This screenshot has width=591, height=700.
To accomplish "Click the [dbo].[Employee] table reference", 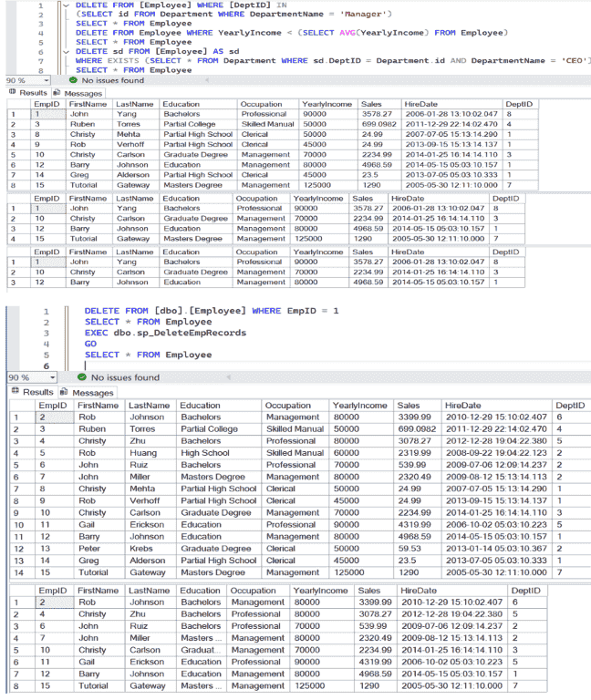I will 200,311.
